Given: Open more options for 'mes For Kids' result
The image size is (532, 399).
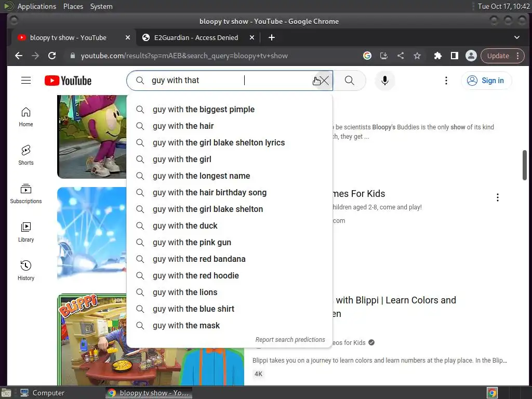Looking at the screenshot, I should [x=497, y=197].
